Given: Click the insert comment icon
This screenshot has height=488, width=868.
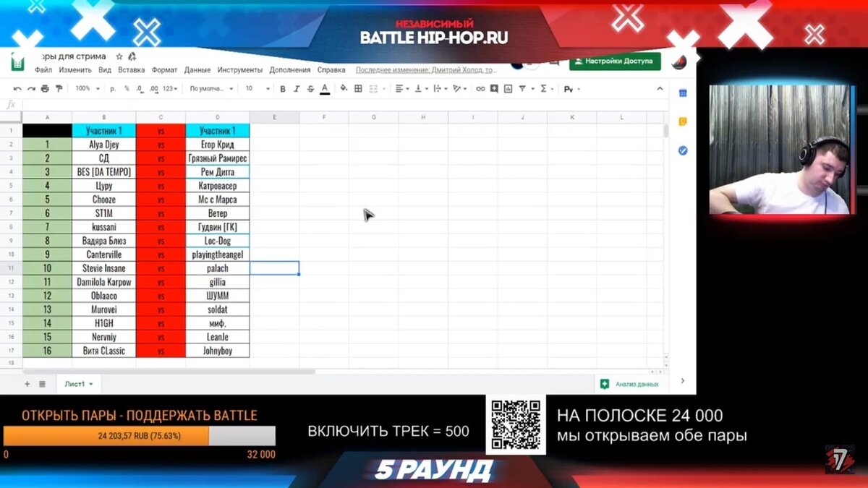Looking at the screenshot, I should pyautogui.click(x=494, y=89).
